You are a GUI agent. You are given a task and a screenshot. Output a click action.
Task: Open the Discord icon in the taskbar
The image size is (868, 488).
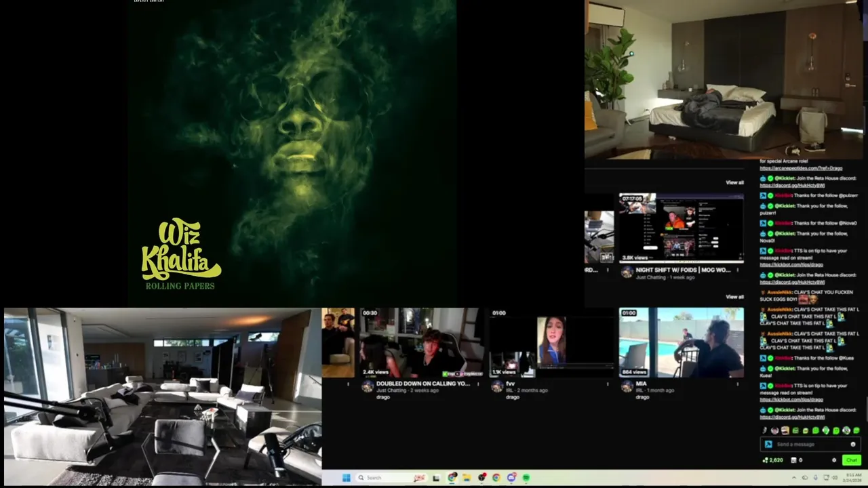tap(511, 478)
